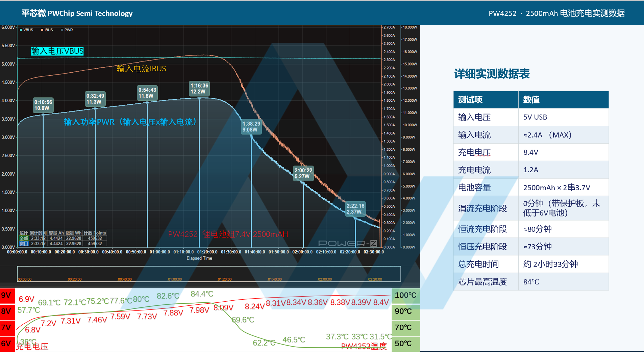The image size is (644, 352).
Task: Select the 全部 statistics row
Action: [63, 238]
